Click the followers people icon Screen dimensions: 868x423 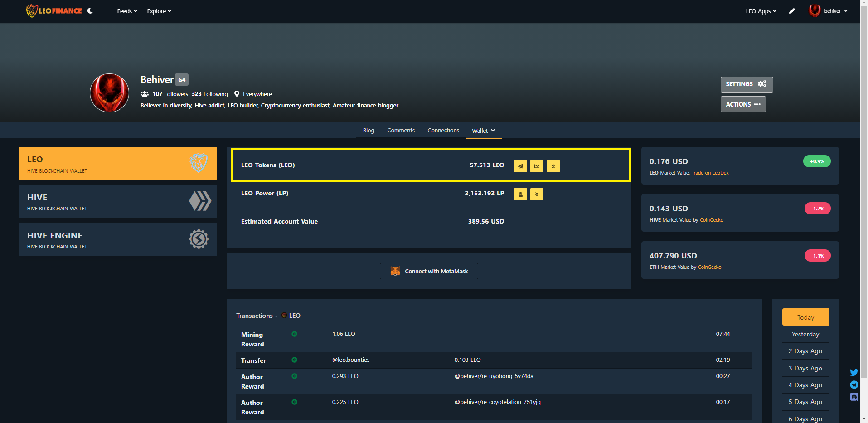(145, 94)
